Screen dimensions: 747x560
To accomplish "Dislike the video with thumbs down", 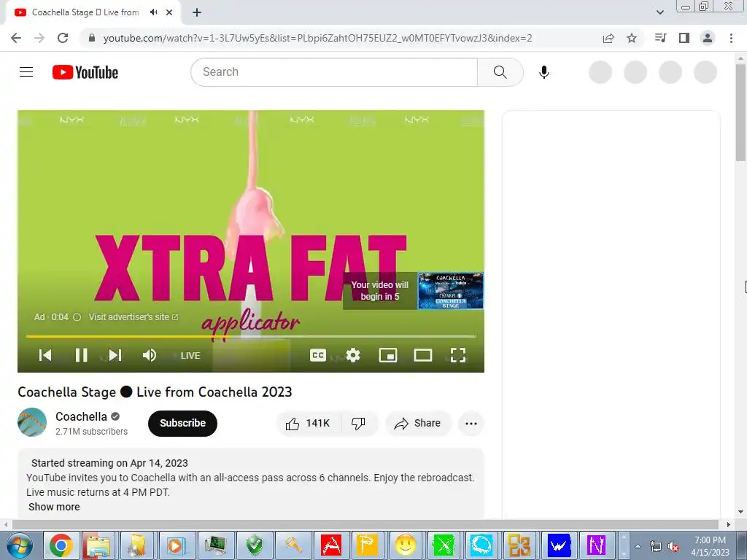I will pyautogui.click(x=358, y=424).
